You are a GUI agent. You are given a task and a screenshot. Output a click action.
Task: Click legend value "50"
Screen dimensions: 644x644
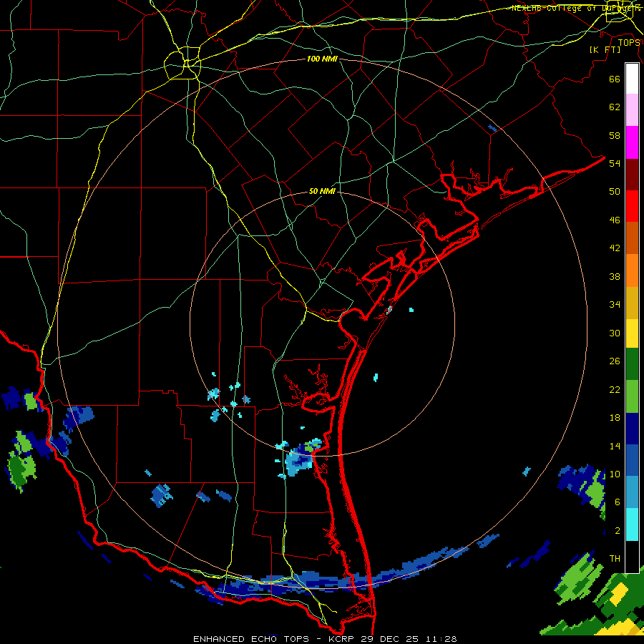[x=615, y=191]
